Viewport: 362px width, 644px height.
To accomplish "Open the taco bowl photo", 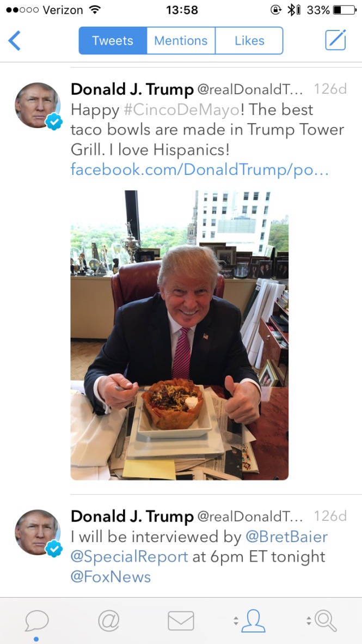I will click(179, 335).
